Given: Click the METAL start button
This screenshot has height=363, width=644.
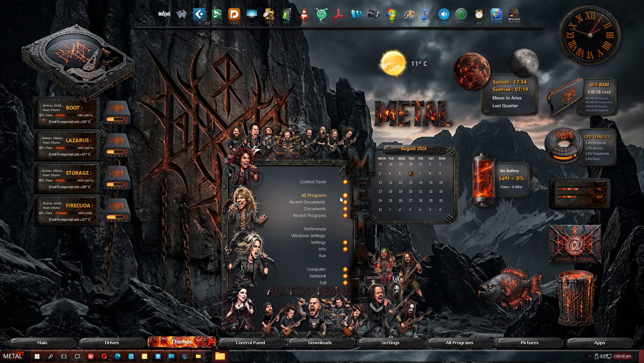Looking at the screenshot, I should pos(12,356).
